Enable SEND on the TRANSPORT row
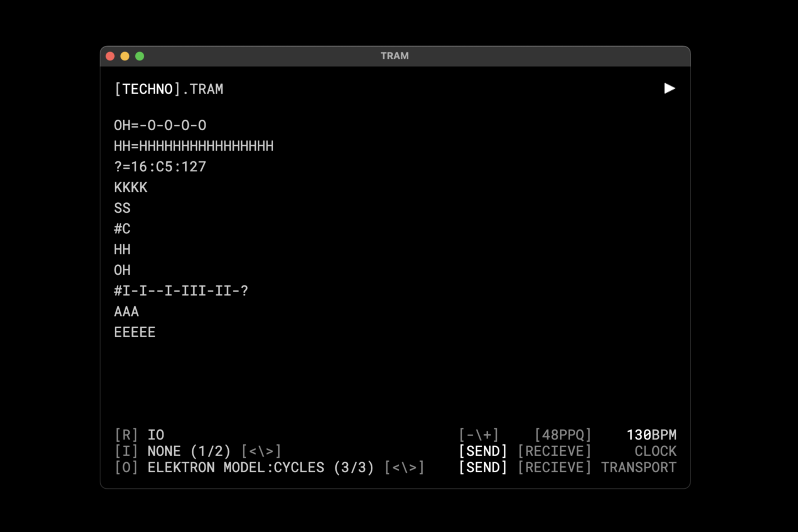 click(x=483, y=468)
